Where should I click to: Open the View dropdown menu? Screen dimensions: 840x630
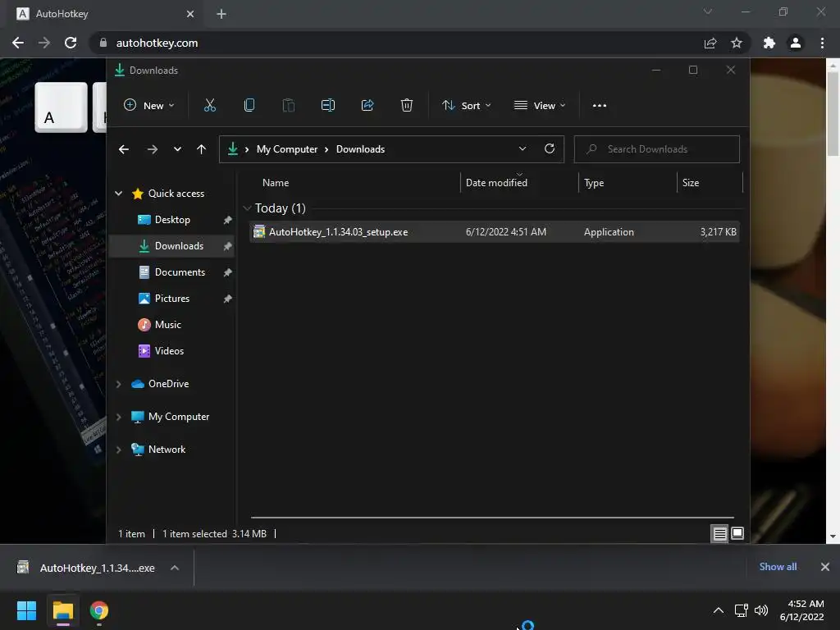pos(540,106)
